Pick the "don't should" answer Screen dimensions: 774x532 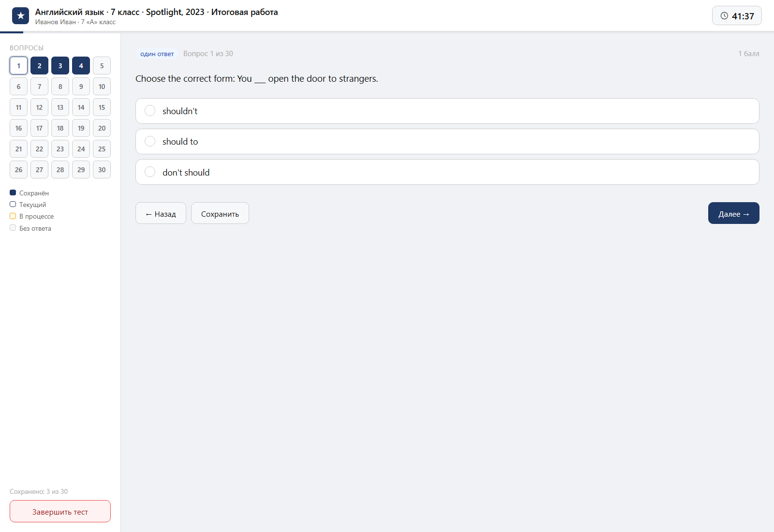tap(447, 172)
